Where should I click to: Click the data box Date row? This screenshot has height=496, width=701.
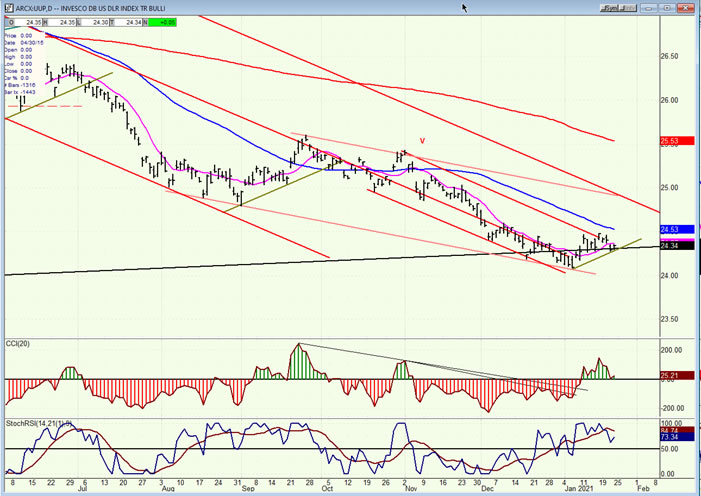[x=27, y=42]
